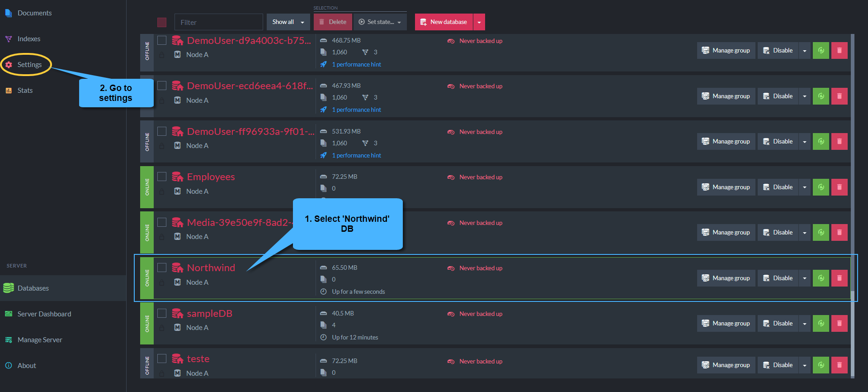This screenshot has height=392, width=868.
Task: Click lock icon beside Northwind Node A
Action: pos(162,282)
